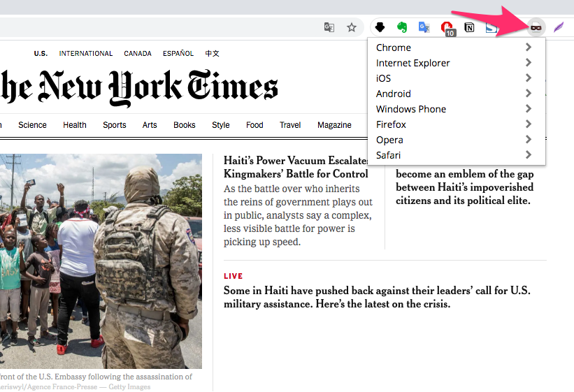Image resolution: width=574 pixels, height=392 pixels.
Task: Open the Style section
Action: point(221,125)
